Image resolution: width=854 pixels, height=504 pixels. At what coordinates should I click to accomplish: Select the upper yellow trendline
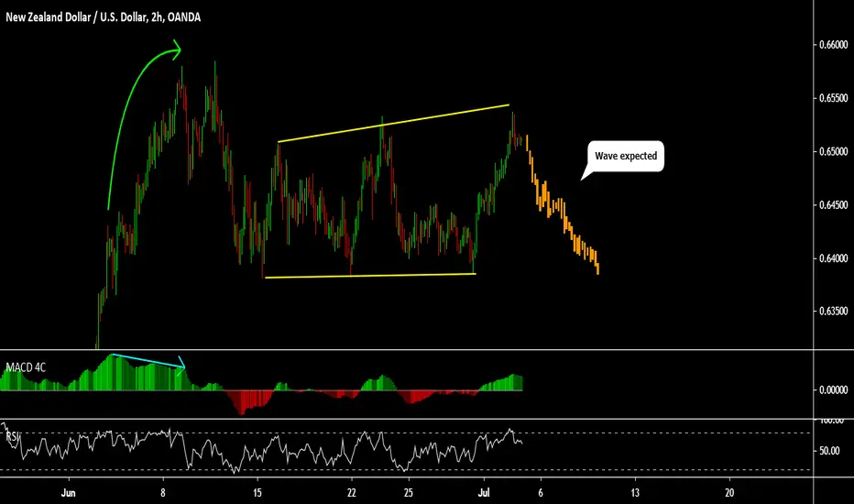(x=393, y=123)
